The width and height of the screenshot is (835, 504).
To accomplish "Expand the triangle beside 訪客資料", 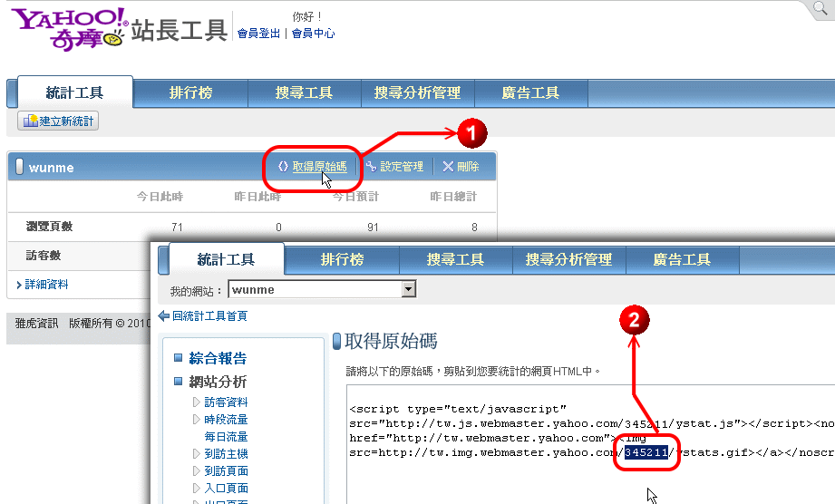I will tap(197, 402).
